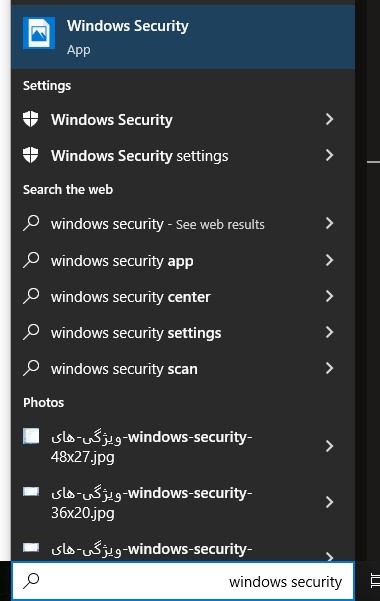Open the windows-security-48x27.jpg photo thumbnail
The height and width of the screenshot is (601, 380).
tap(31, 436)
